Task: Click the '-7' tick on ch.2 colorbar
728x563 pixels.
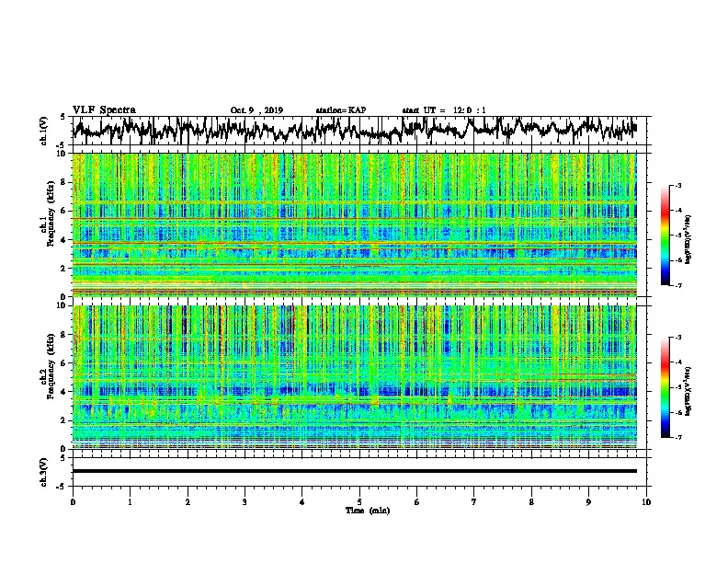Action: click(x=677, y=437)
